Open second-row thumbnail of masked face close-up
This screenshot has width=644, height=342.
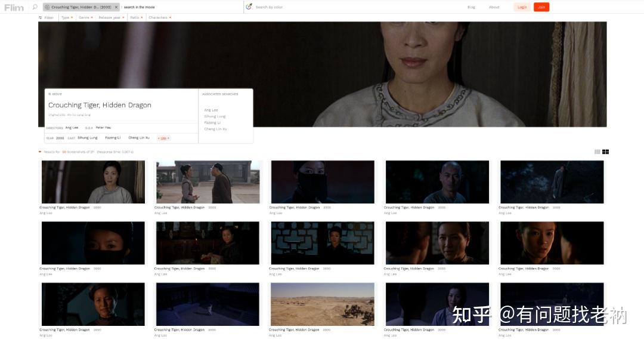93,243
